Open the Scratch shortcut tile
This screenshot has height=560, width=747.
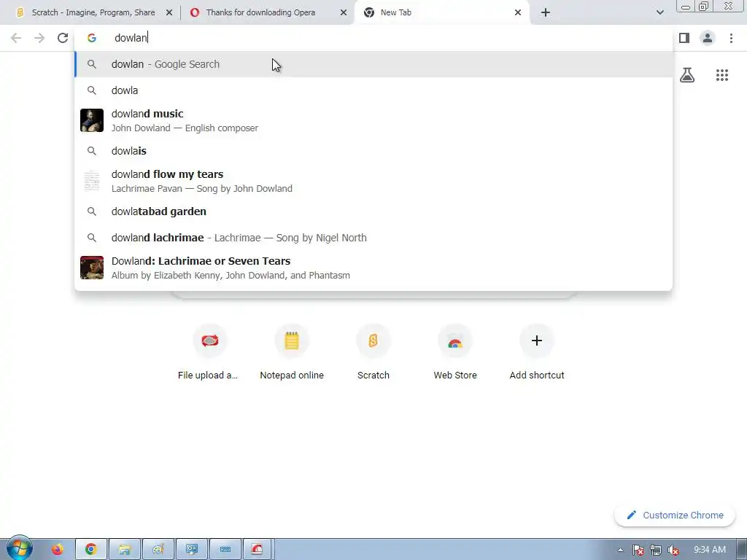[373, 352]
